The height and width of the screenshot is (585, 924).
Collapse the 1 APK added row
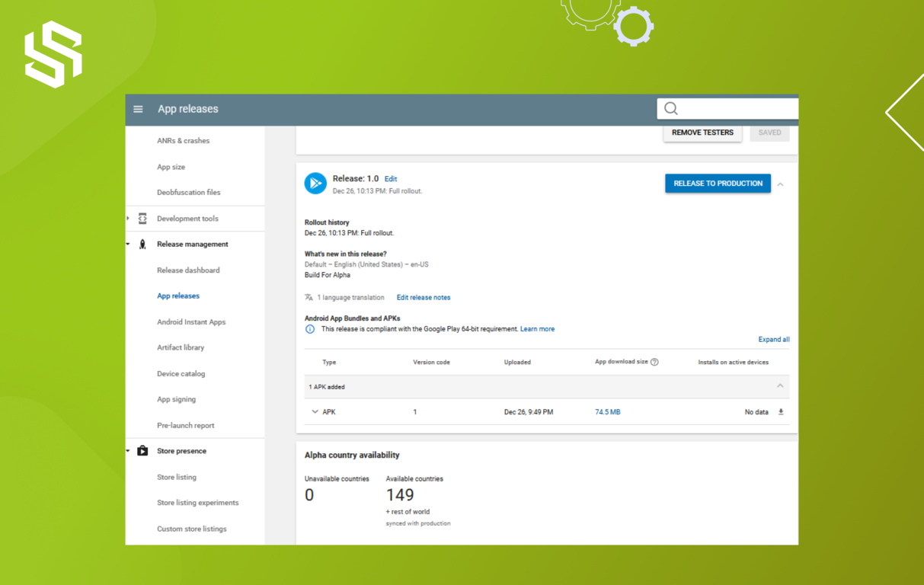(x=780, y=386)
